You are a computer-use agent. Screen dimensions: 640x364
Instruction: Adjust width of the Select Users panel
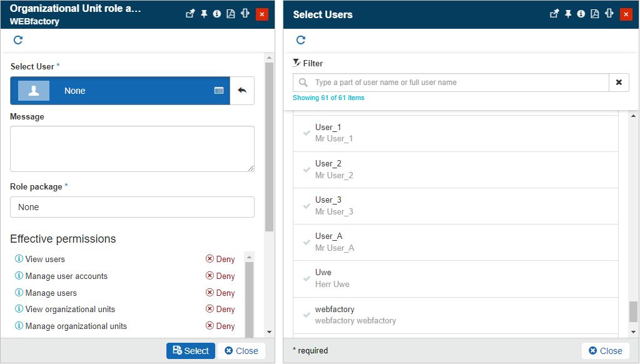(x=608, y=13)
